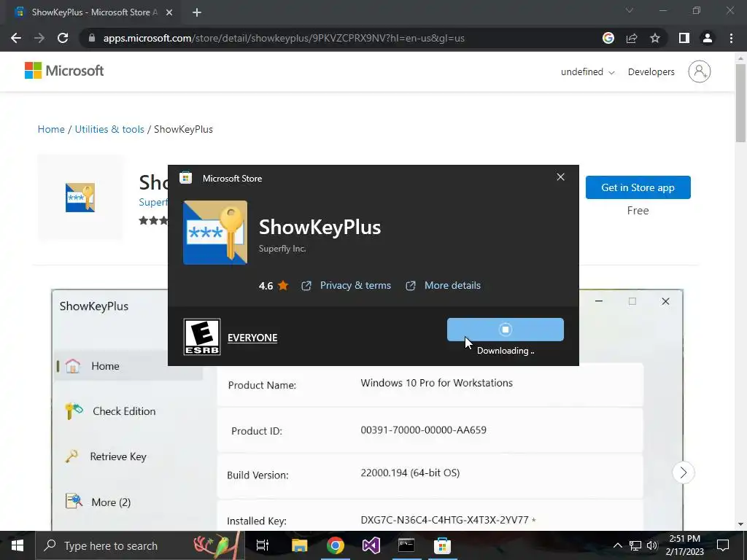The image size is (747, 560).
Task: Open the Privacy & terms link
Action: (x=355, y=285)
